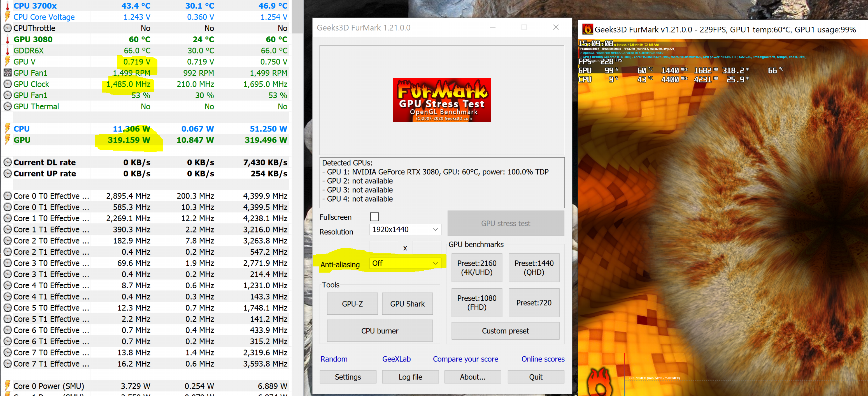Click the FurMark flame icon in render window title

pos(587,29)
